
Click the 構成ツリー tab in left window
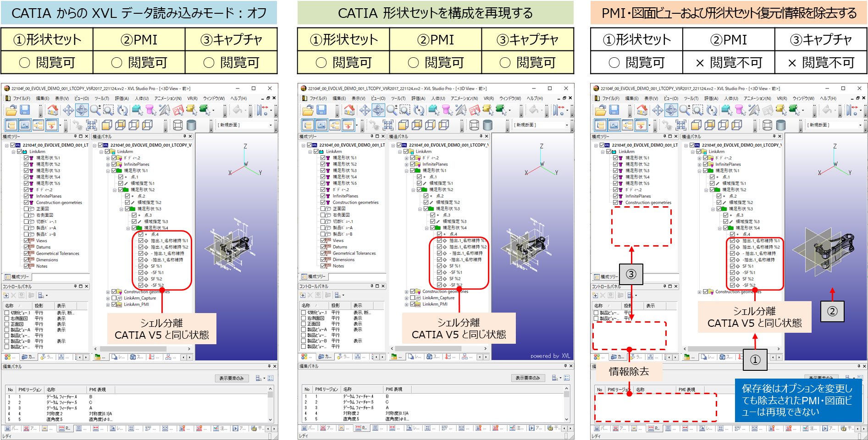[x=17, y=277]
